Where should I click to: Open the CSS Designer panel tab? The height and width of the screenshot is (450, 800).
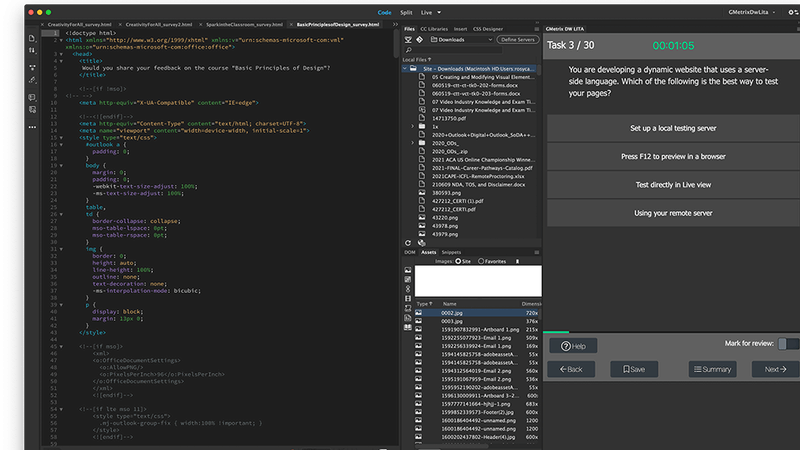click(x=488, y=29)
